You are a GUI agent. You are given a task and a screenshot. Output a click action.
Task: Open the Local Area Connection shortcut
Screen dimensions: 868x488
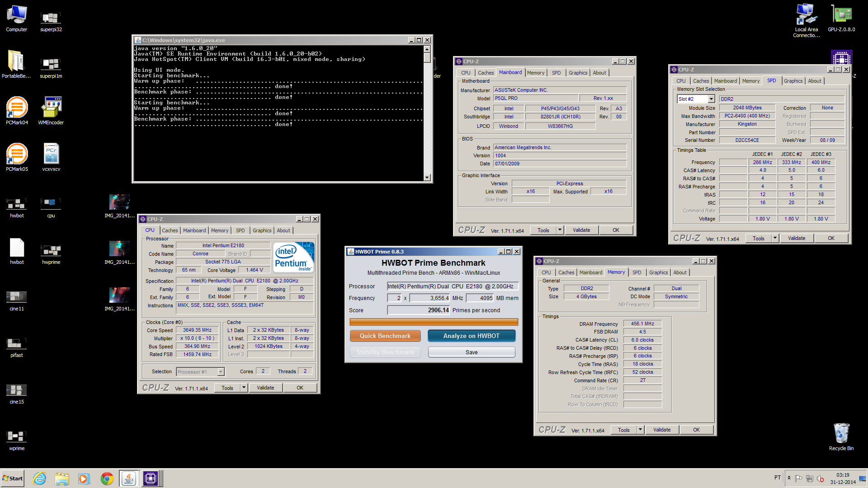[x=807, y=21]
